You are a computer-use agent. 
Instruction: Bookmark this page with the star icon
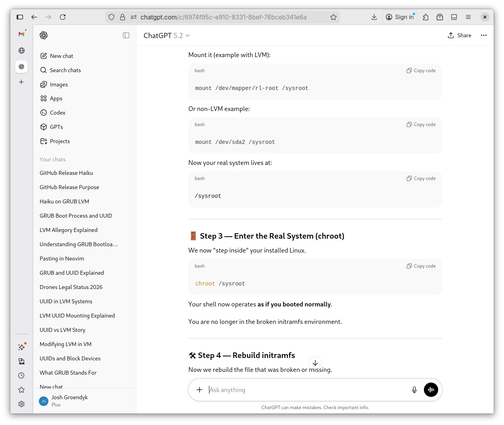(333, 17)
